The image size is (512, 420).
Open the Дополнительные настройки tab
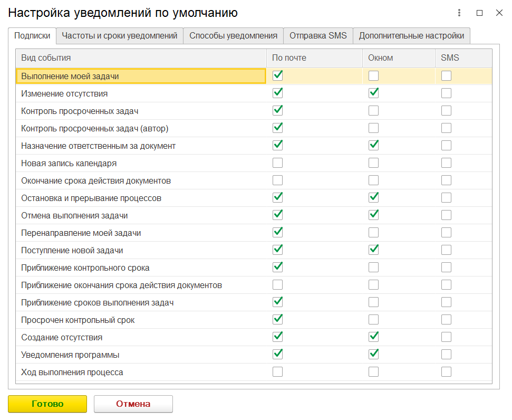[x=411, y=36]
